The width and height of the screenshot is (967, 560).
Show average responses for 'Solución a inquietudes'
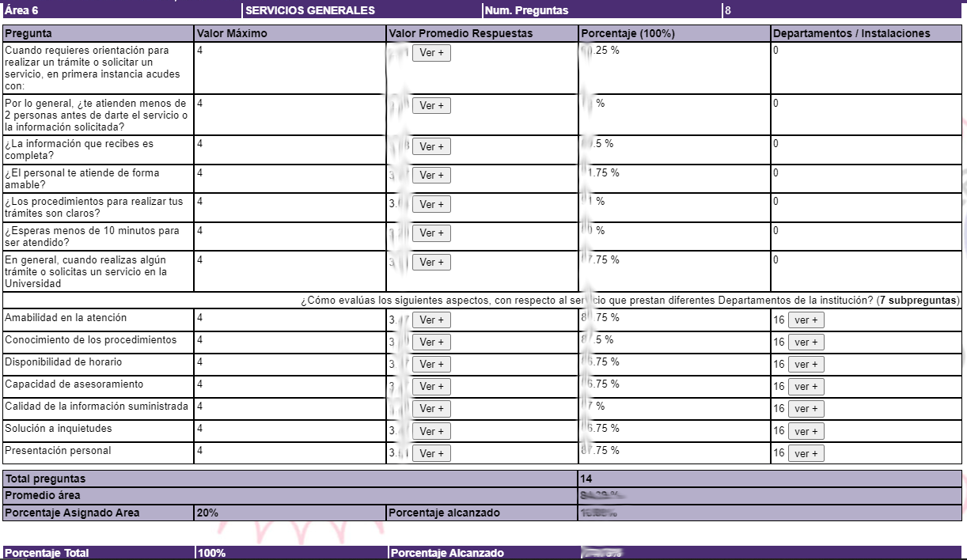coord(431,431)
